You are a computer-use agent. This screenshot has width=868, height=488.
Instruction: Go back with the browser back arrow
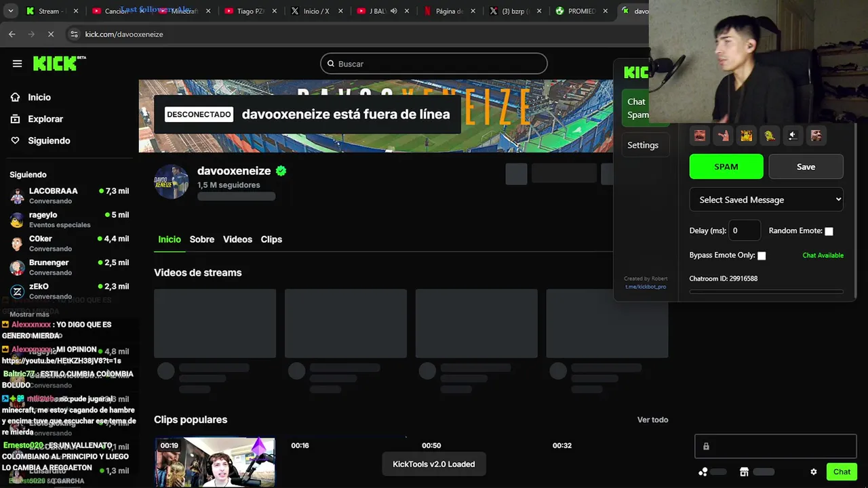click(x=12, y=34)
